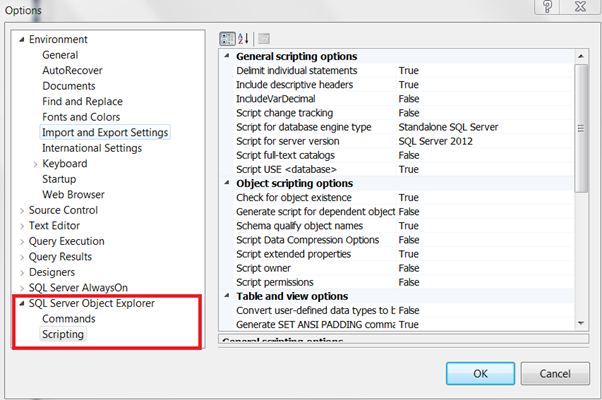Select the Scripting tree item

(x=63, y=335)
